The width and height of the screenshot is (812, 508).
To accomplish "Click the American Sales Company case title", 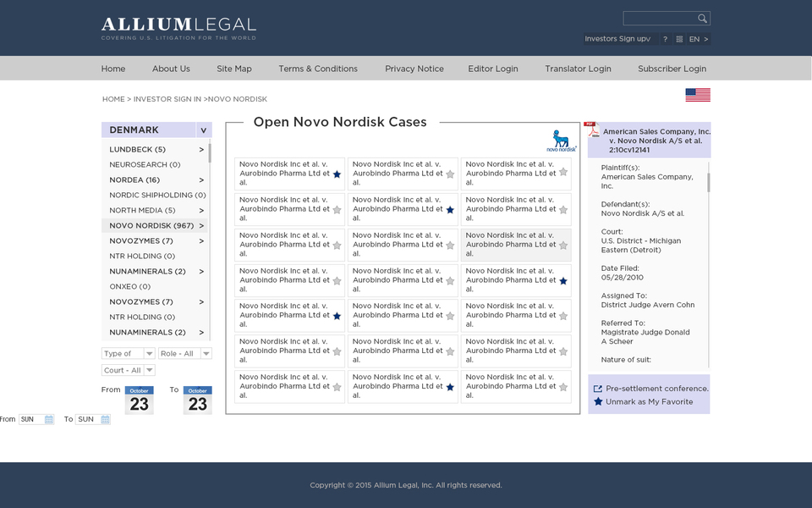I will coord(656,141).
